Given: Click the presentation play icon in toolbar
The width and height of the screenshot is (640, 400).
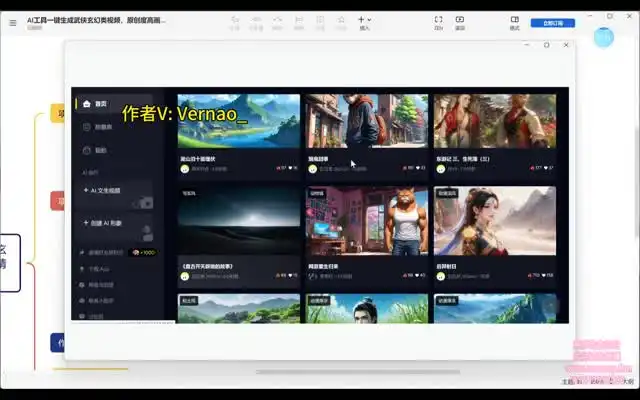Looking at the screenshot, I should (460, 20).
